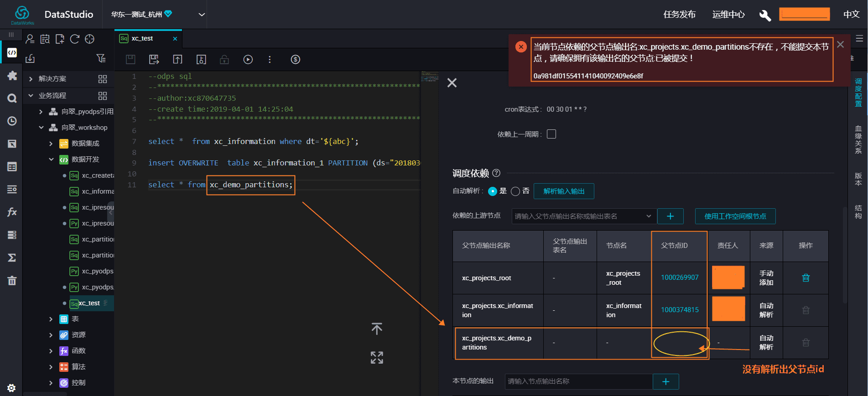The image size is (868, 396).
Task: Dismiss the red error notification
Action: coord(840,44)
